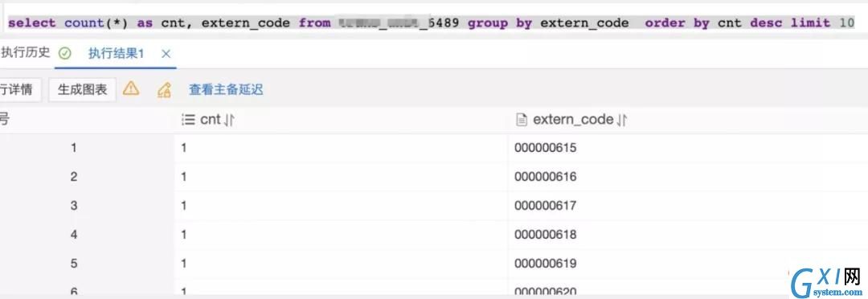Click the cnt column list icon
The height and width of the screenshot is (299, 868).
coord(188,120)
